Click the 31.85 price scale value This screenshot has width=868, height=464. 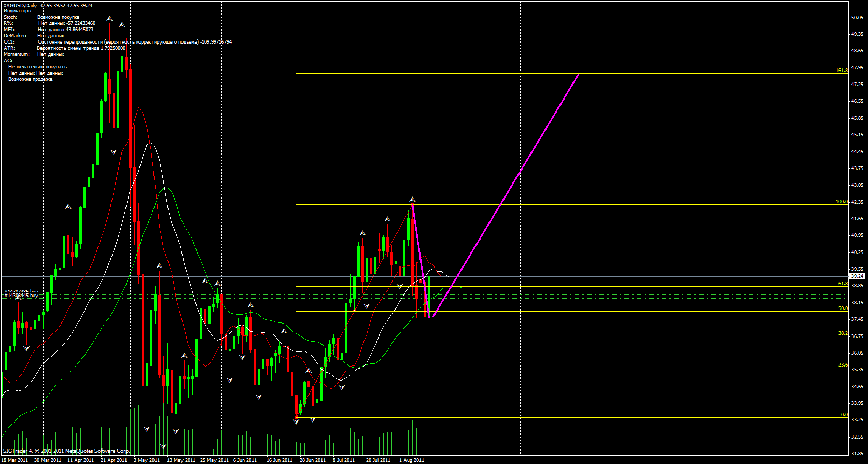click(857, 453)
